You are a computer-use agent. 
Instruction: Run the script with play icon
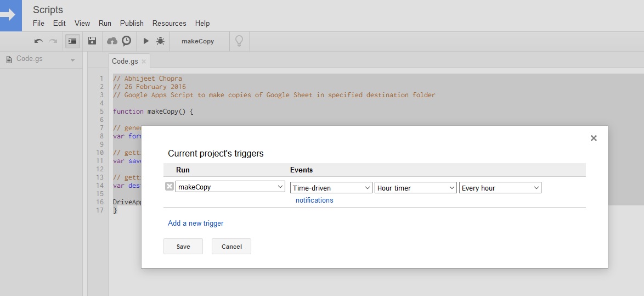pos(146,41)
